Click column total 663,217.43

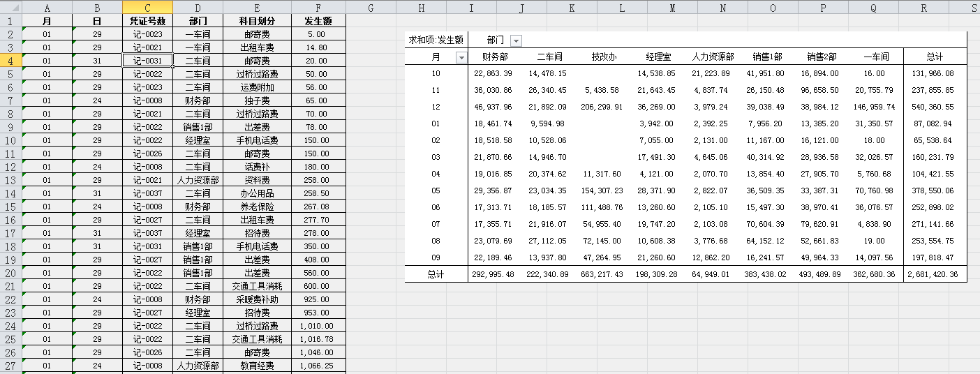(602, 274)
